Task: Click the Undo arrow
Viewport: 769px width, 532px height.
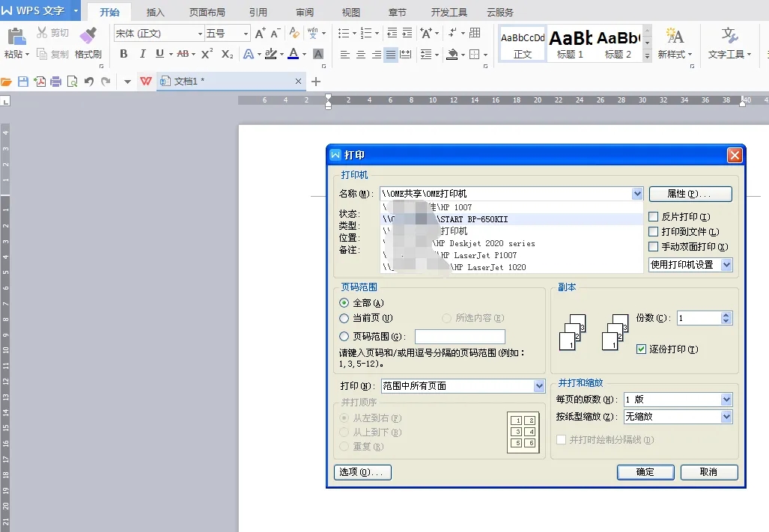Action: (89, 82)
